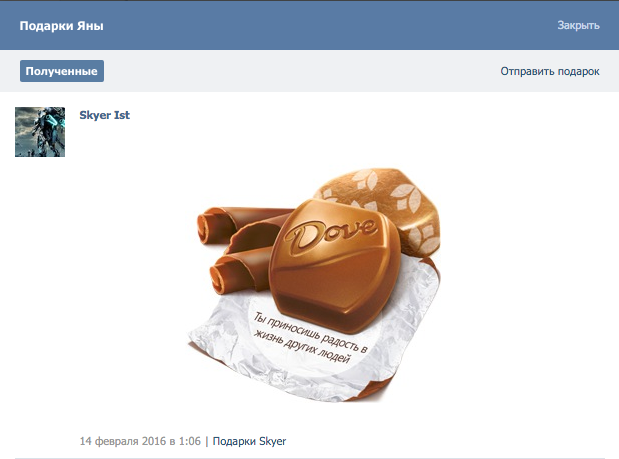The width and height of the screenshot is (619, 459).
Task: Click the robot figure in avatar
Action: click(x=45, y=128)
